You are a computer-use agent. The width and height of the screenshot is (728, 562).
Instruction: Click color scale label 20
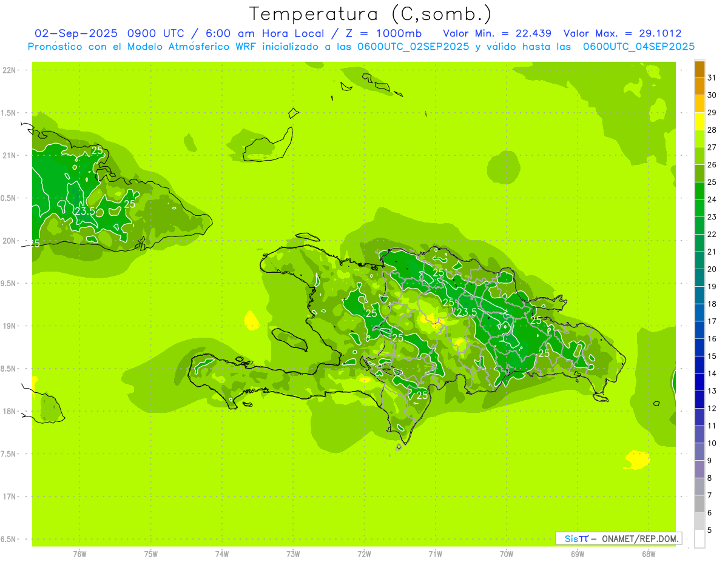(712, 269)
